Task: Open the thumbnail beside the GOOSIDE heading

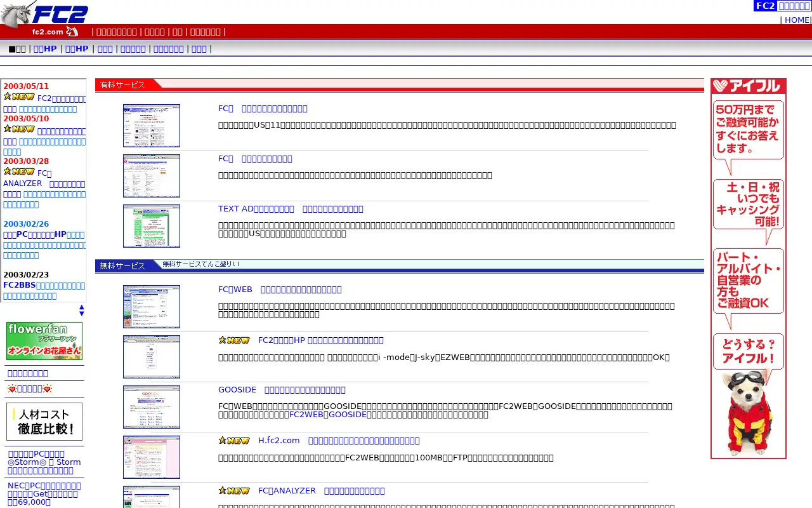Action: 152,407
